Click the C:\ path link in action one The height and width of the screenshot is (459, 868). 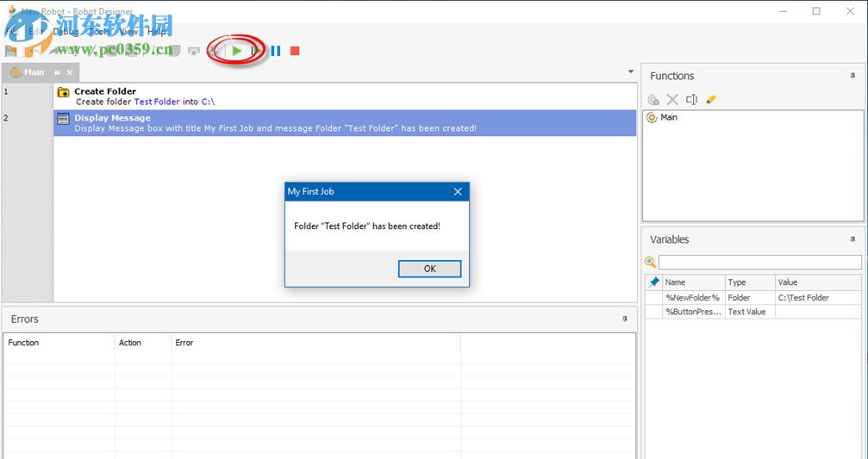[x=208, y=102]
